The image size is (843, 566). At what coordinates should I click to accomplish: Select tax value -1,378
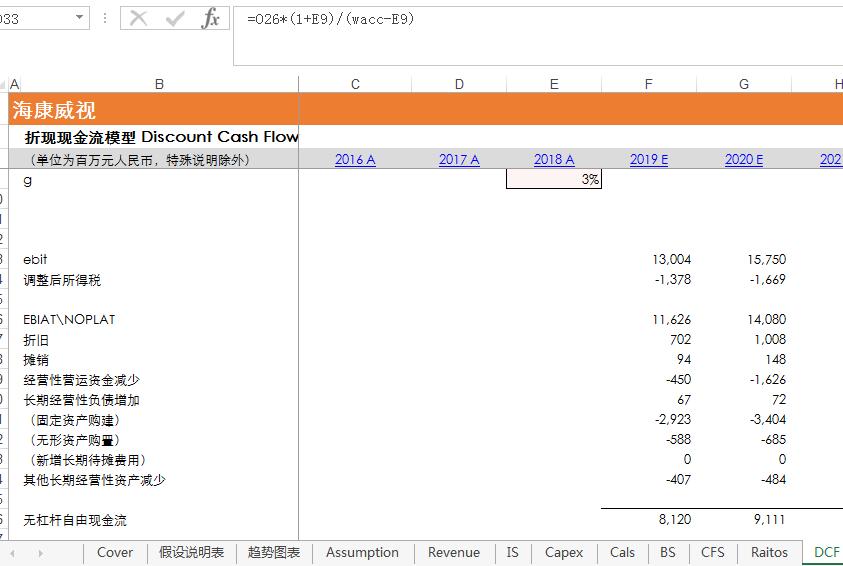tap(673, 280)
